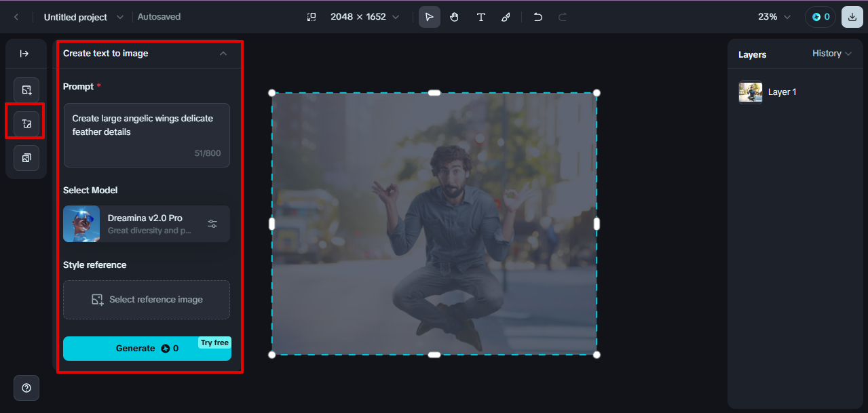Open the Untitled project name dropdown
868x413 pixels.
tap(120, 17)
